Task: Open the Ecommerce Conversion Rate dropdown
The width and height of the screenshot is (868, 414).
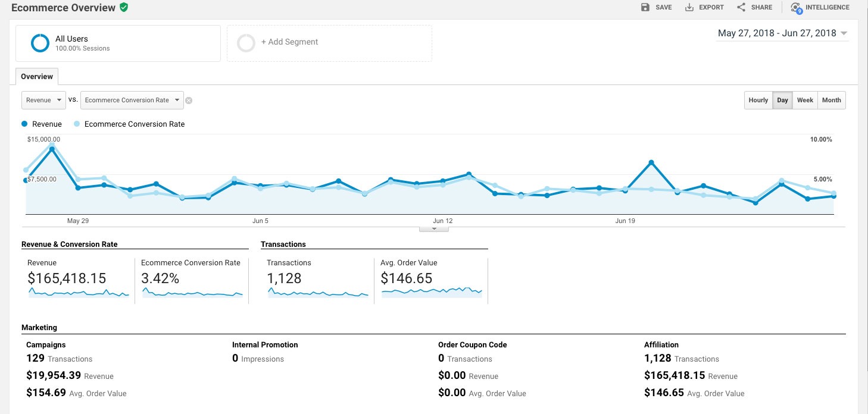Action: click(132, 100)
